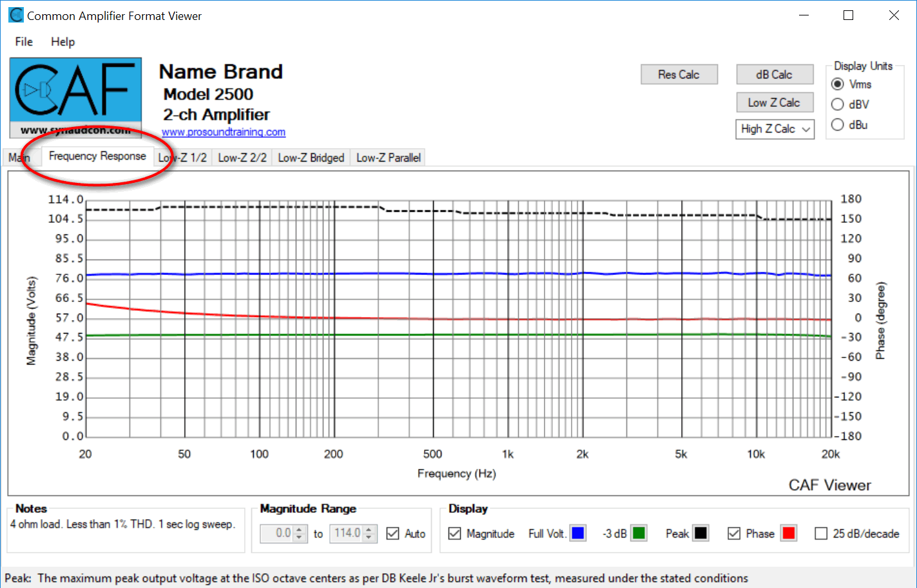Click the black Peak color swatch
Viewport: 917px width, 588px height.
click(x=700, y=533)
